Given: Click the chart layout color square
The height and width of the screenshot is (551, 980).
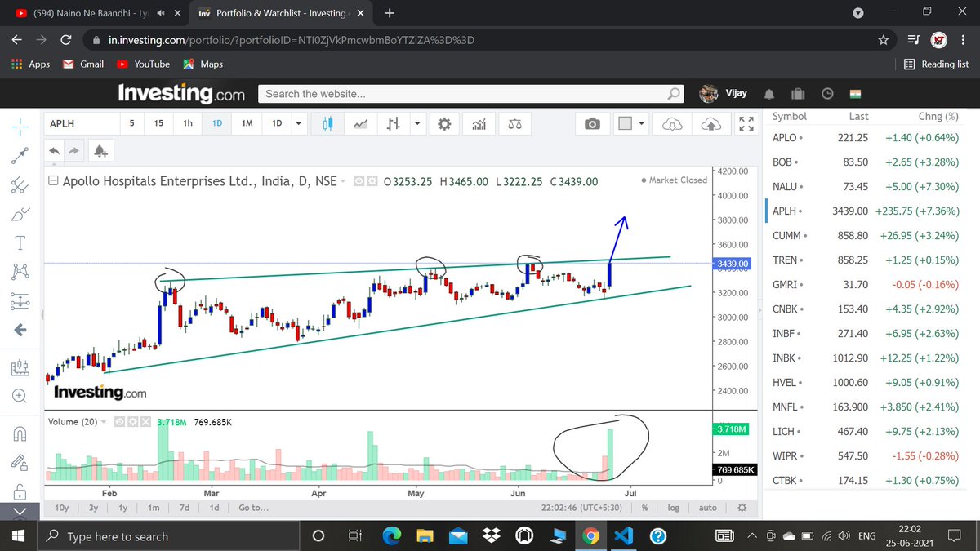Looking at the screenshot, I should 625,124.
